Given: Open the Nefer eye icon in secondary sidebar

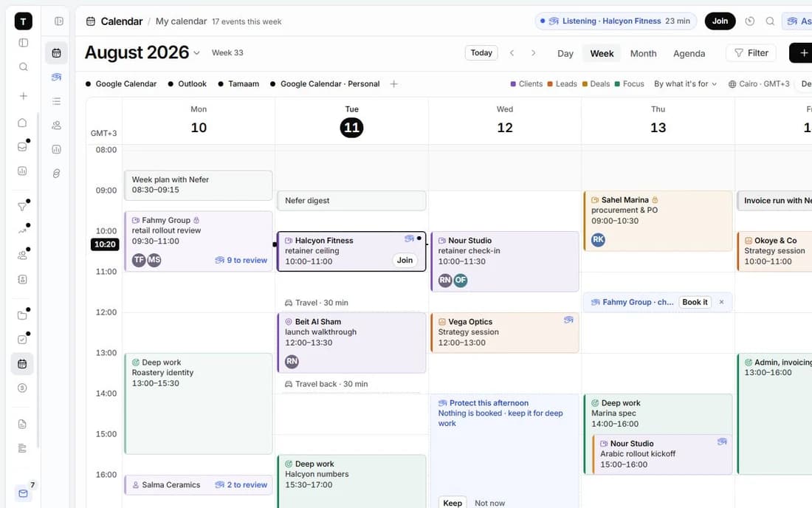Looking at the screenshot, I should tap(56, 77).
